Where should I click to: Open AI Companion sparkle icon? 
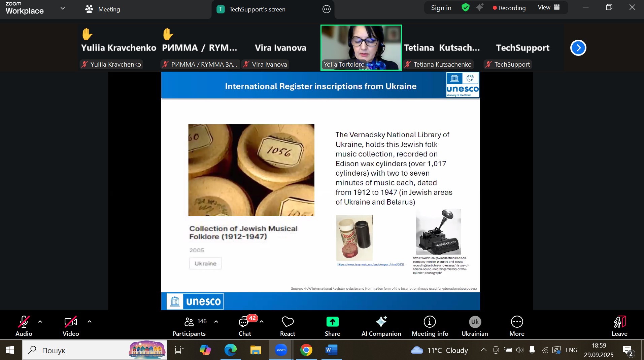[381, 322]
